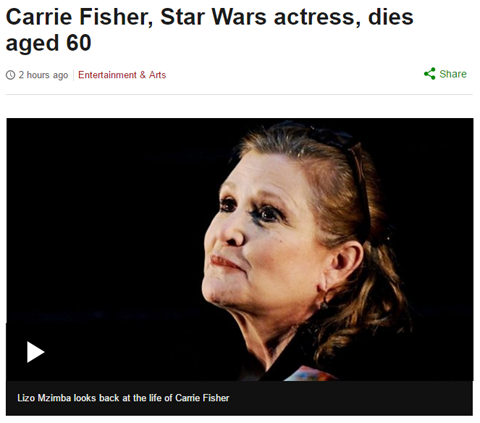
Task: Click the vertical separator beside timestamp
Action: pyautogui.click(x=73, y=75)
